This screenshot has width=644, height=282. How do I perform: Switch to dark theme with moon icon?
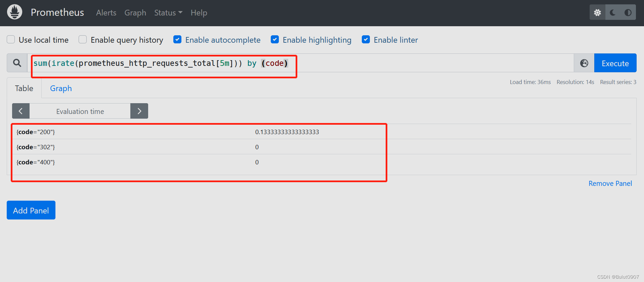(x=613, y=12)
